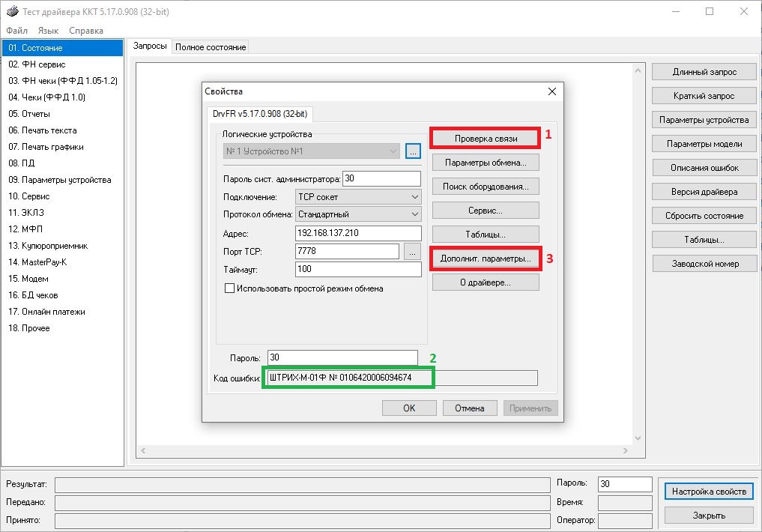Open the Справка menu
This screenshot has height=532, width=762.
pos(86,31)
